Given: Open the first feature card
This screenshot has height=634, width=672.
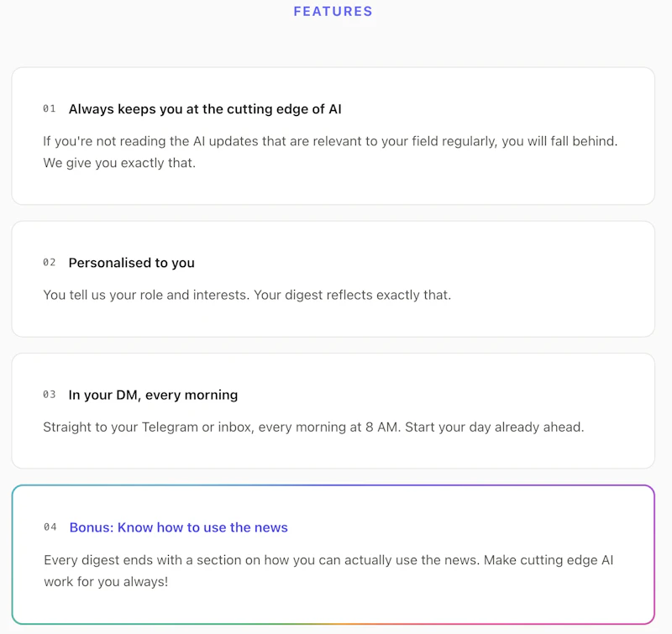Looking at the screenshot, I should point(333,136).
